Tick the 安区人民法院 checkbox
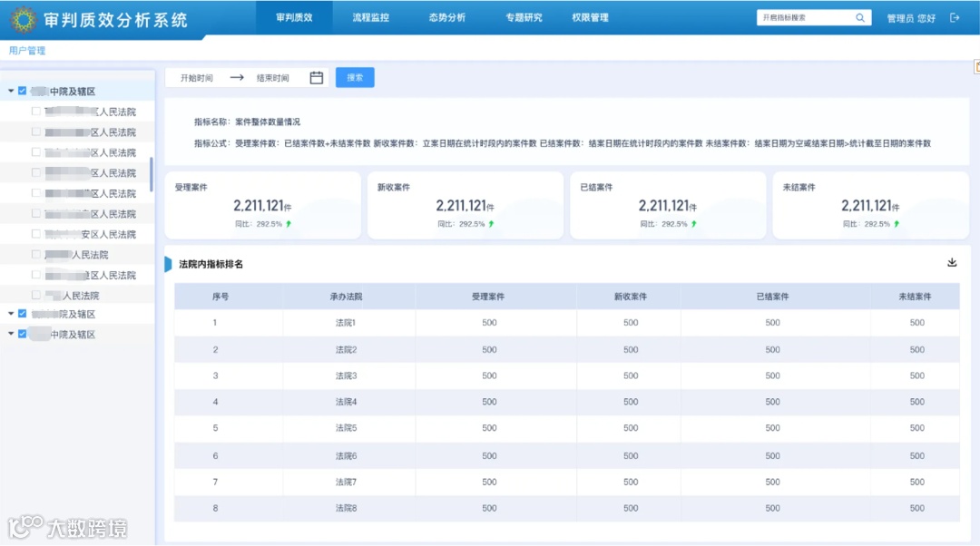 pyautogui.click(x=35, y=234)
